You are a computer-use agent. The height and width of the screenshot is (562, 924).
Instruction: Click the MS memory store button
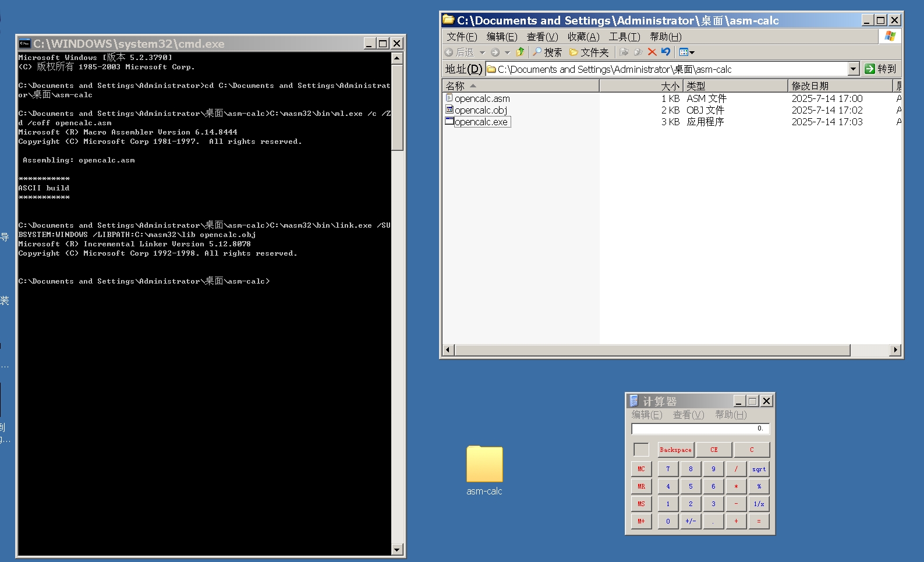(x=641, y=504)
